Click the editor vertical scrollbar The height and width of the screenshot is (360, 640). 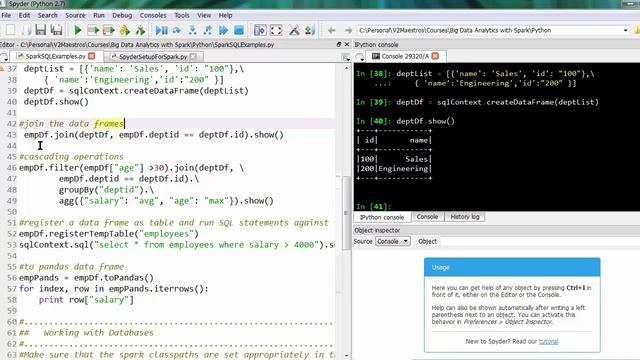[x=347, y=212]
